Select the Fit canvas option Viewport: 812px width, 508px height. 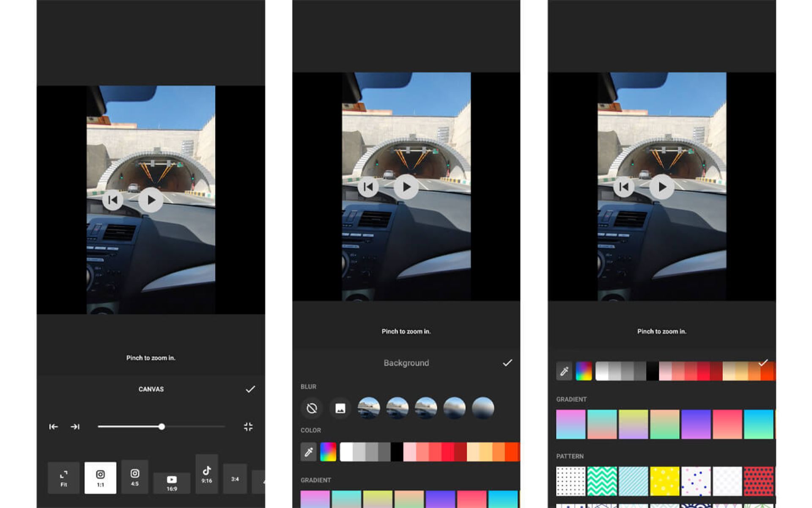(x=63, y=478)
